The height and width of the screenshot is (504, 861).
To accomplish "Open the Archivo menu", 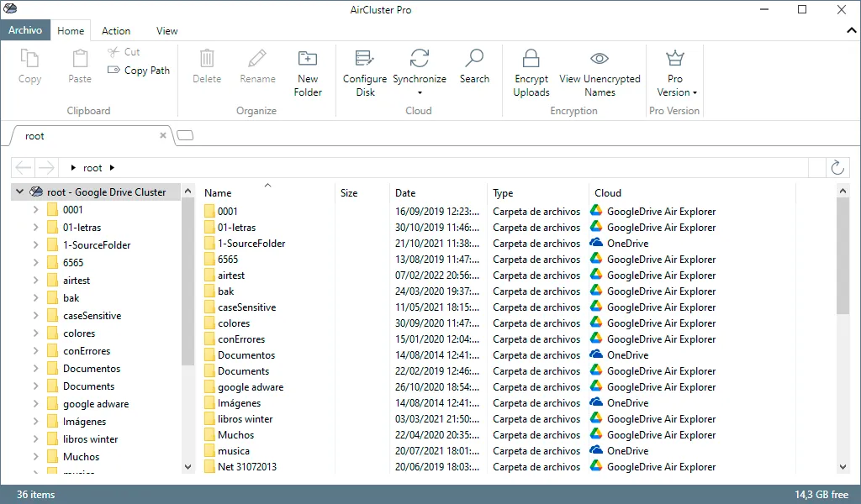I will pos(25,30).
